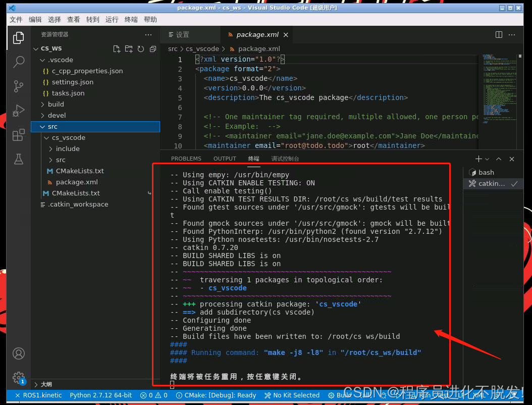Maximize the panel with up chevron
The height and width of the screenshot is (405, 532).
(x=498, y=159)
